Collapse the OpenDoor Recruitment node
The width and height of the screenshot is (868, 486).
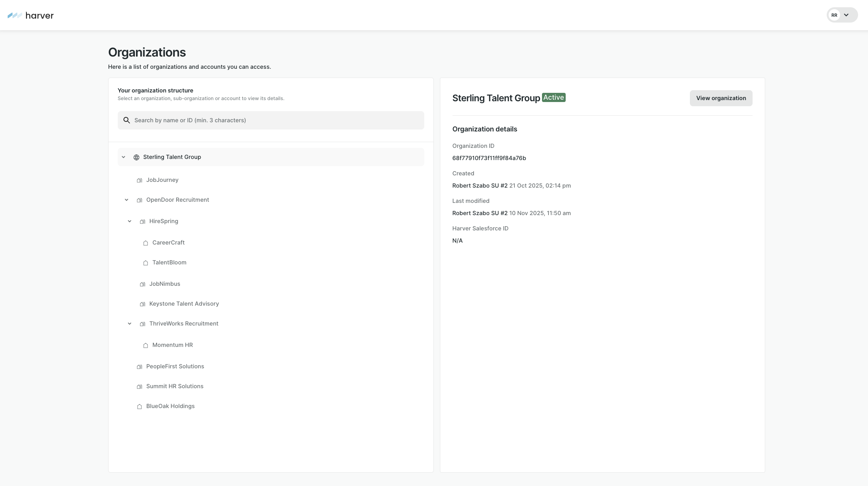coord(127,200)
